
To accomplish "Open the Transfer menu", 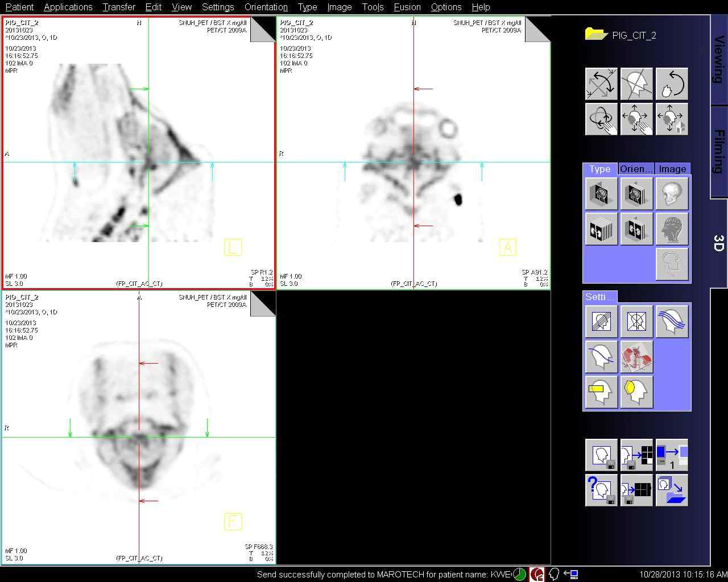I will (119, 7).
